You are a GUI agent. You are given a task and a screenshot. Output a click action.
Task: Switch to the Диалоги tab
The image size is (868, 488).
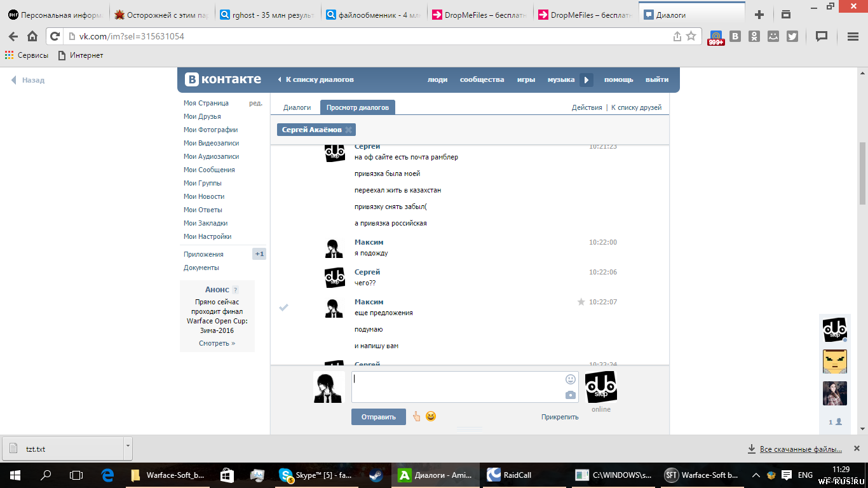(x=297, y=107)
